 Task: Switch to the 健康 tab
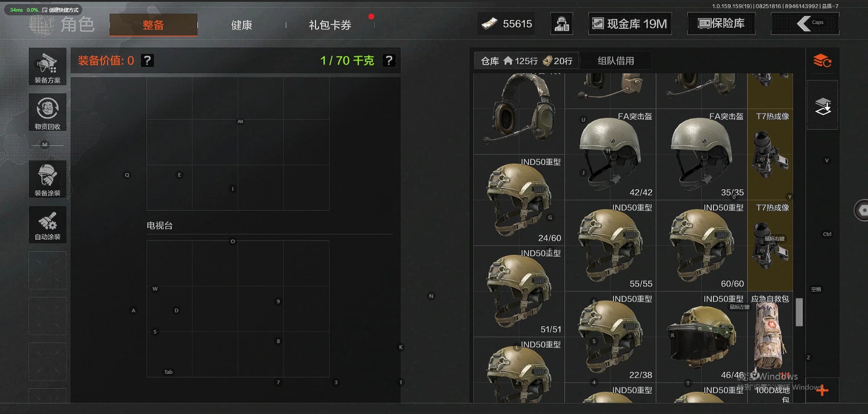coord(242,25)
